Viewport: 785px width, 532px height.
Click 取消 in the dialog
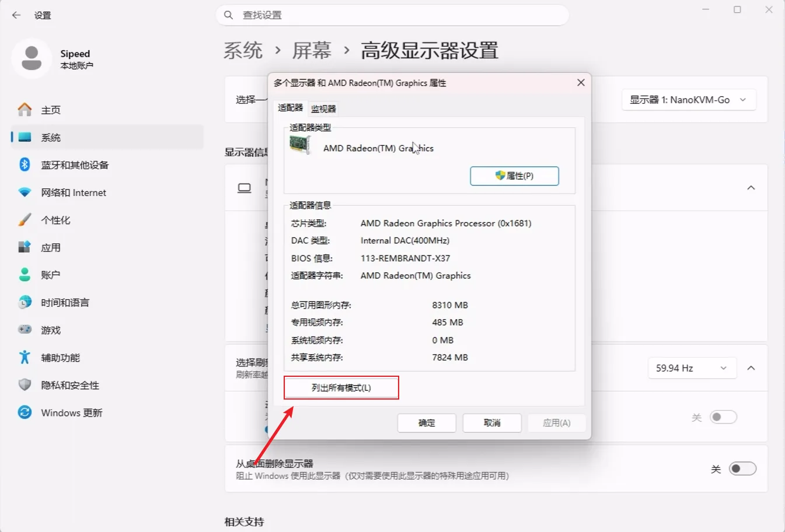click(x=492, y=423)
